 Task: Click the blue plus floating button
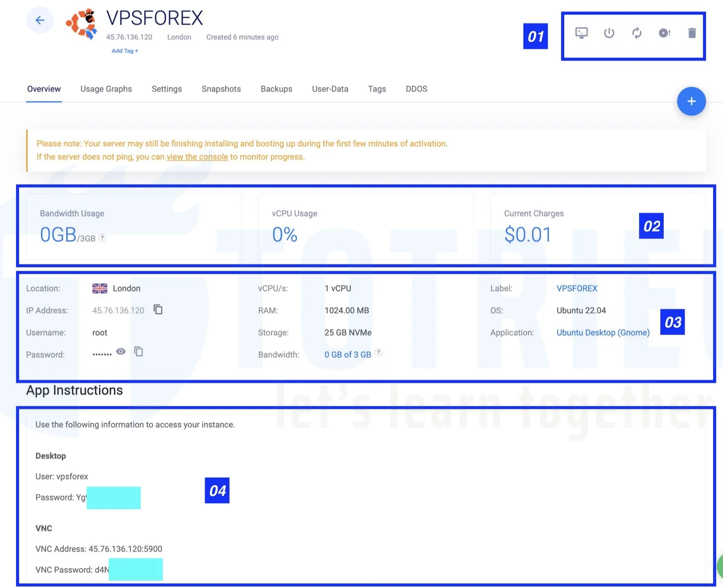tap(692, 101)
